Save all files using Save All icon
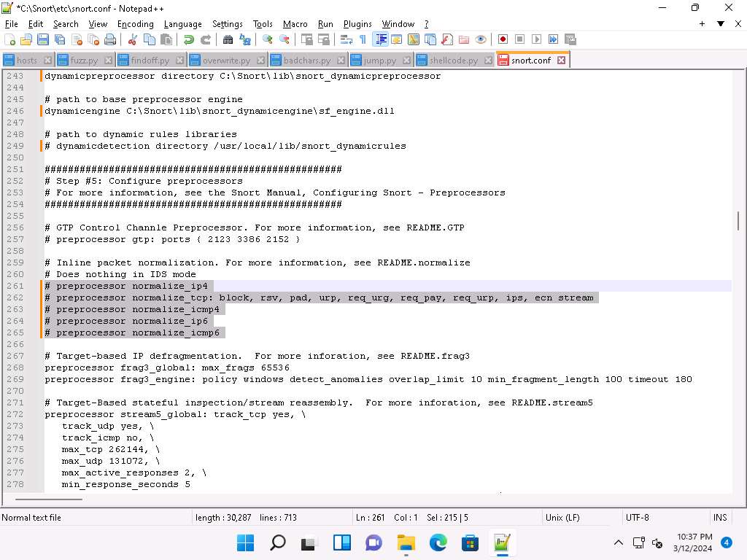Screen dimensions: 747x560 tap(60, 39)
